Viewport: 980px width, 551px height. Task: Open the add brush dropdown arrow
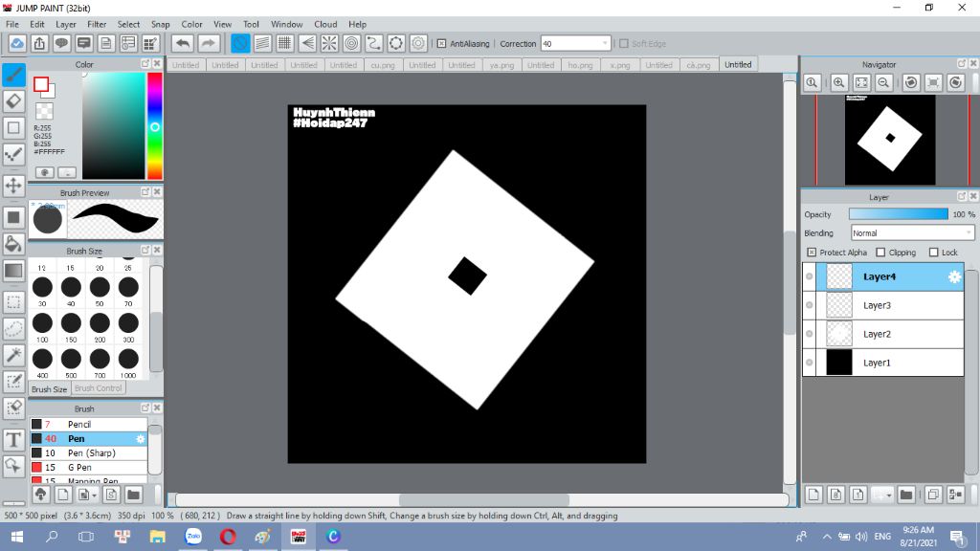tap(94, 496)
